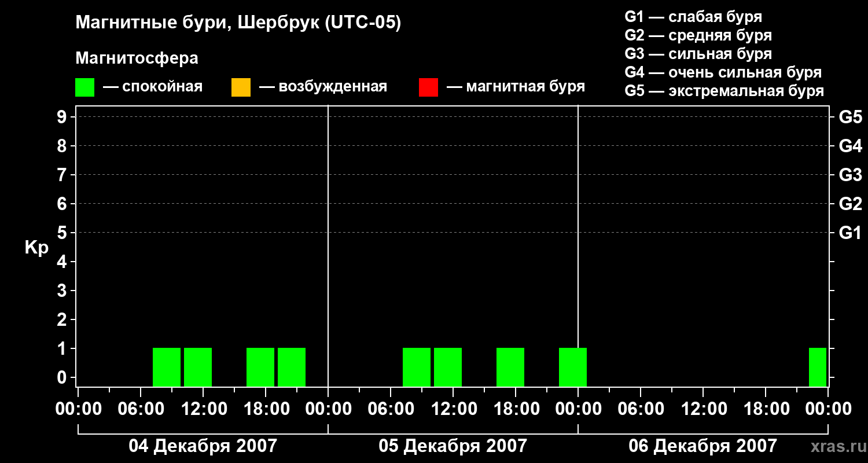Click the first green bar on 04 Декабря
This screenshot has width=868, height=463.
tap(167, 367)
